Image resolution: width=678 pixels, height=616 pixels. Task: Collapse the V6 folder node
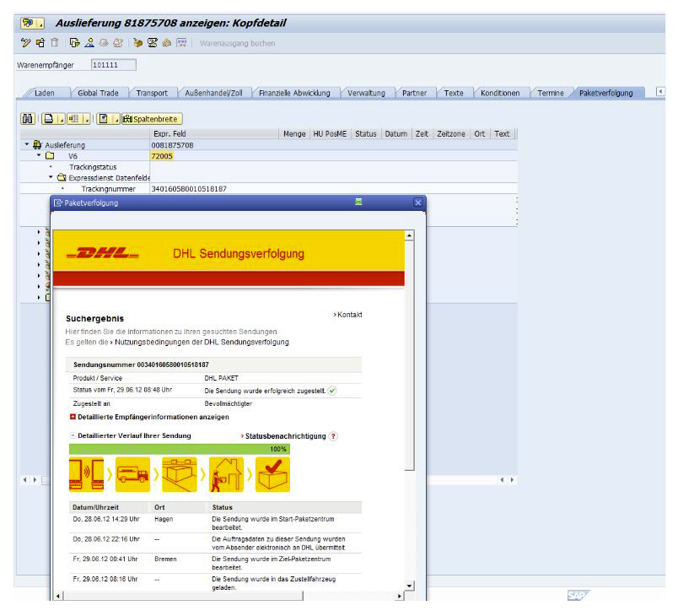[x=39, y=156]
